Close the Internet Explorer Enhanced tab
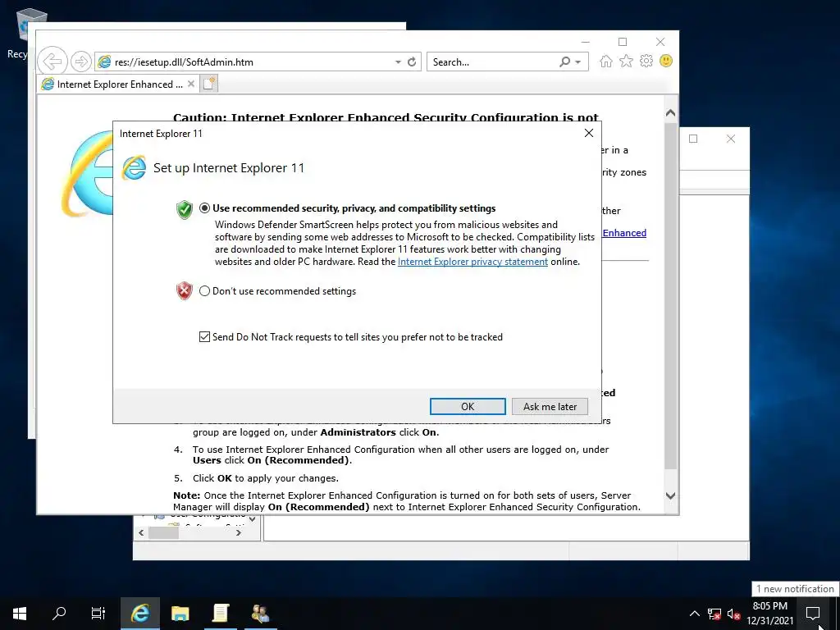Screen dimensions: 840x630 [190, 84]
